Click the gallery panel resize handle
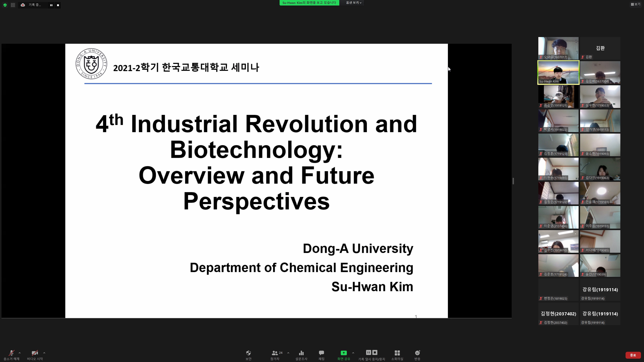Image resolution: width=644 pixels, height=362 pixels. [513, 181]
